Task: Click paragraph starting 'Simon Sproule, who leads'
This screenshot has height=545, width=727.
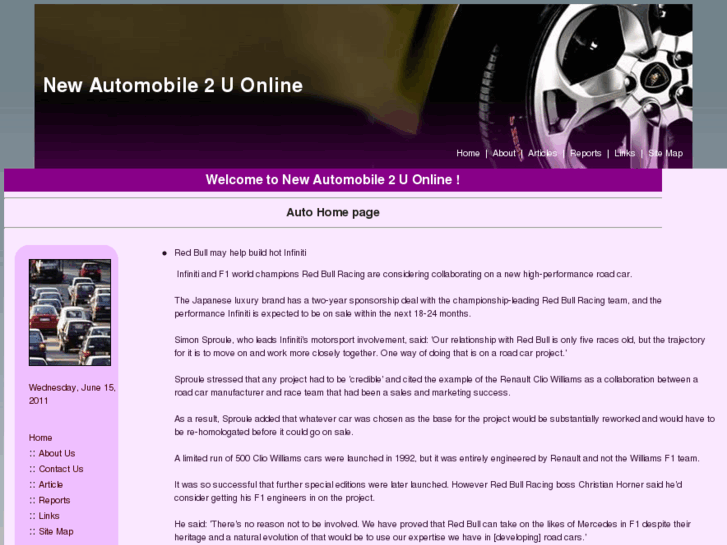Action: pos(440,346)
